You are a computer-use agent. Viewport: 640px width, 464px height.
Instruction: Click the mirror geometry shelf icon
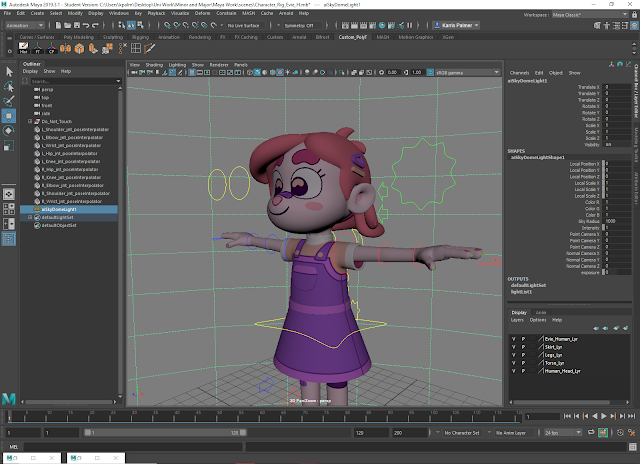[65, 48]
